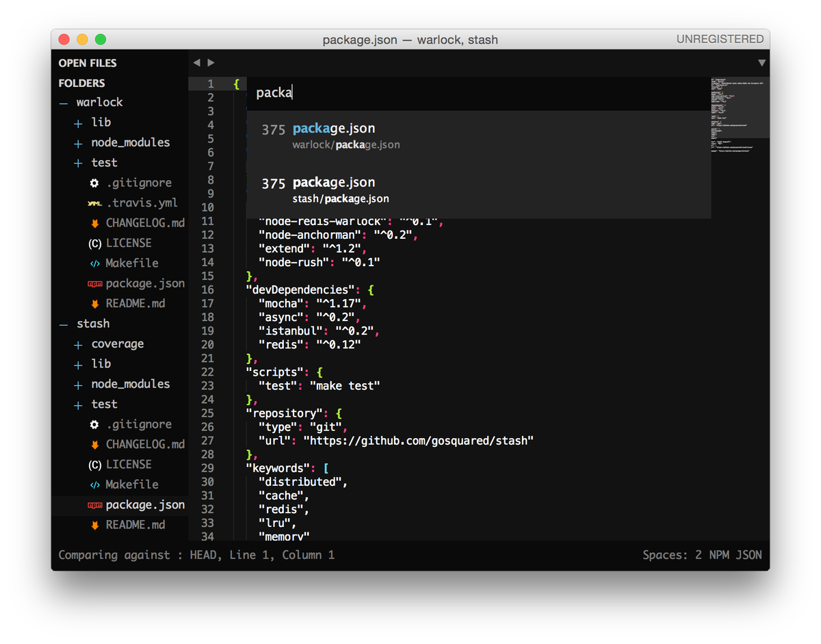Expand stash node_modules folder
821x644 pixels.
[78, 385]
